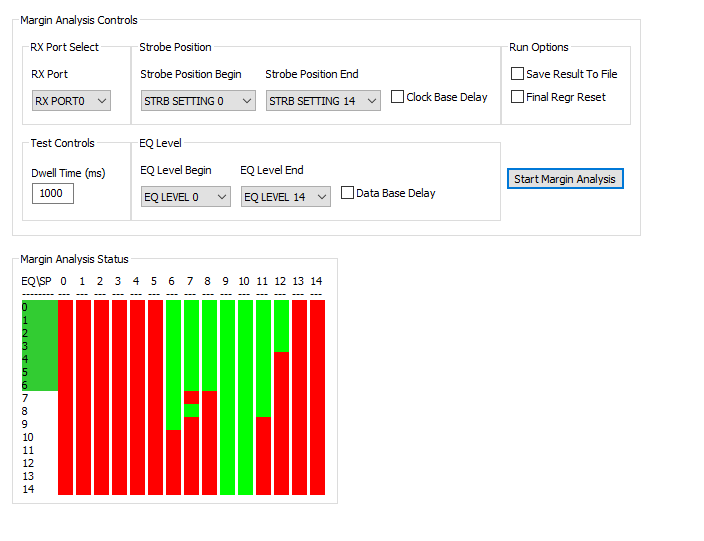Click EQ row label 7

pyautogui.click(x=25, y=398)
